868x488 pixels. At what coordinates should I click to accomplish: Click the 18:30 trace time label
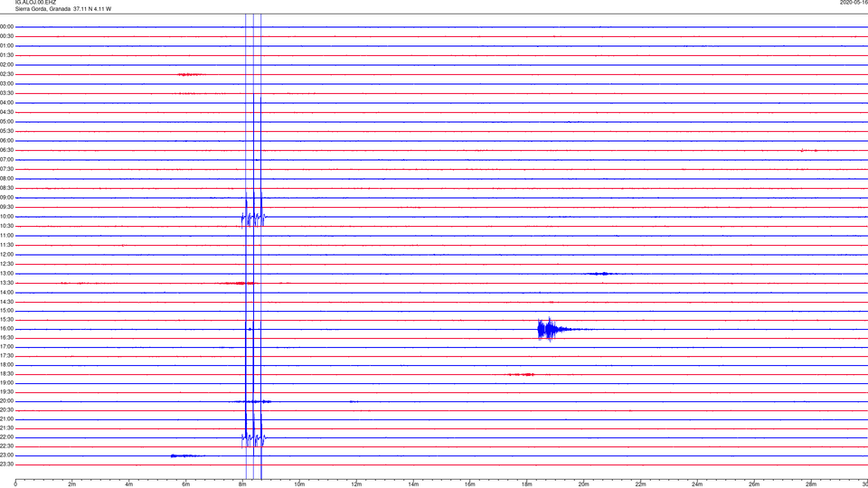(x=6, y=374)
